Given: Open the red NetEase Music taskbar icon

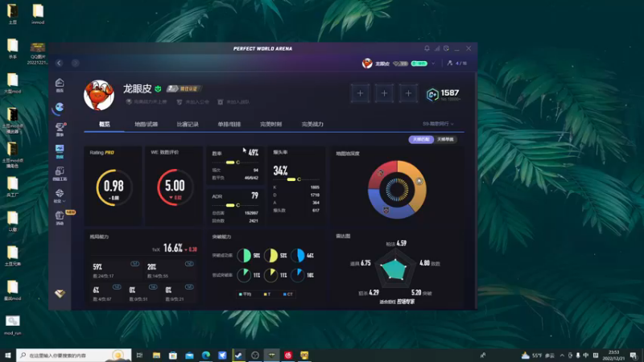Looking at the screenshot, I should click(x=288, y=355).
